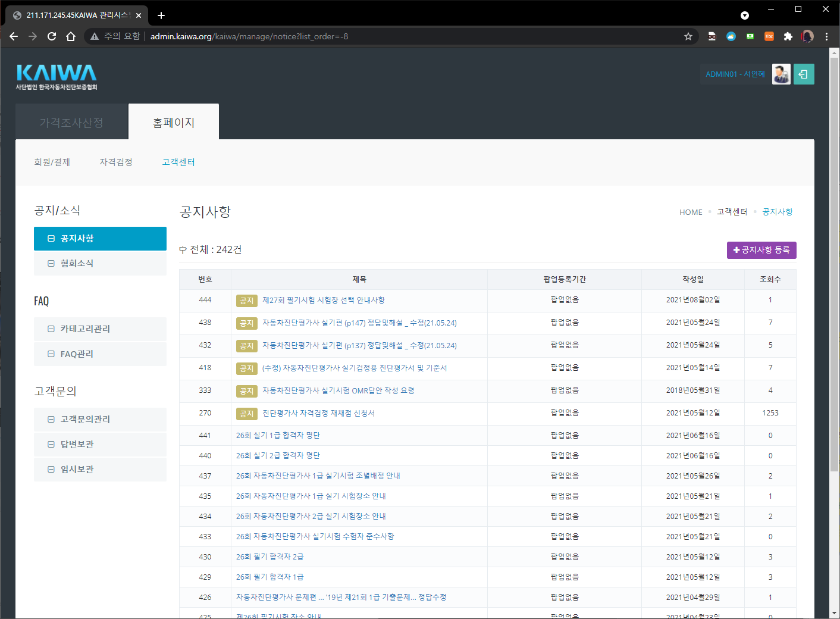Click the KAIWA logo
Image resolution: width=840 pixels, height=619 pixels.
[57, 77]
